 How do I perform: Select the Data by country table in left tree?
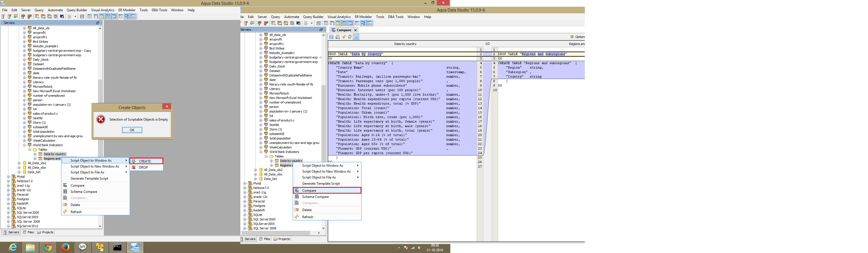pos(55,154)
